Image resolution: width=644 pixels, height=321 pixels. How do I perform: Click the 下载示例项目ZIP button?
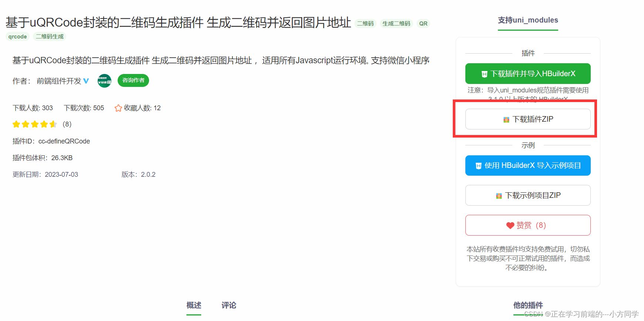(x=528, y=195)
